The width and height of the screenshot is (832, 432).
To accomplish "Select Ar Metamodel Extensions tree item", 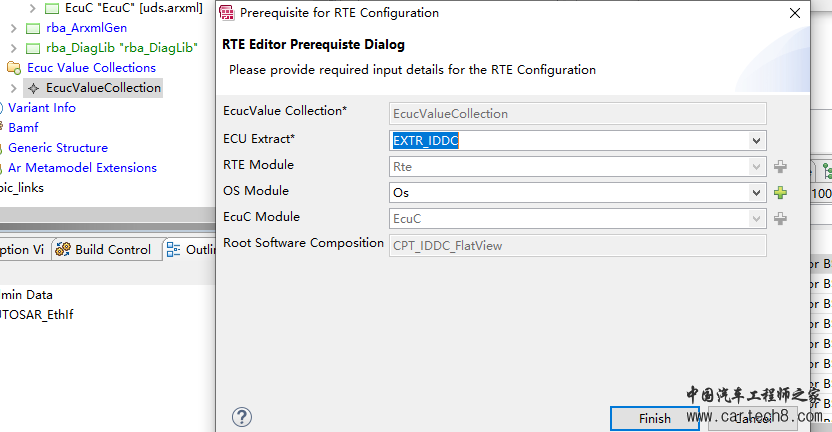I will click(82, 168).
